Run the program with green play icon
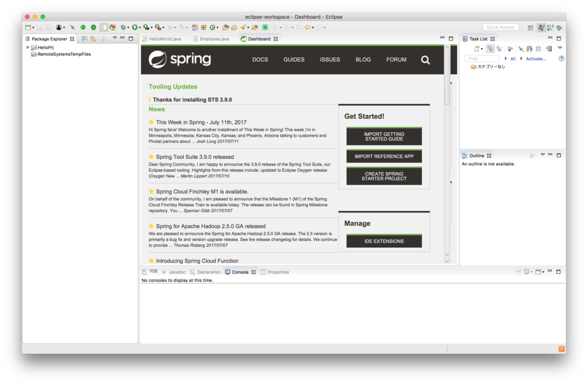The width and height of the screenshot is (588, 385). [x=134, y=28]
